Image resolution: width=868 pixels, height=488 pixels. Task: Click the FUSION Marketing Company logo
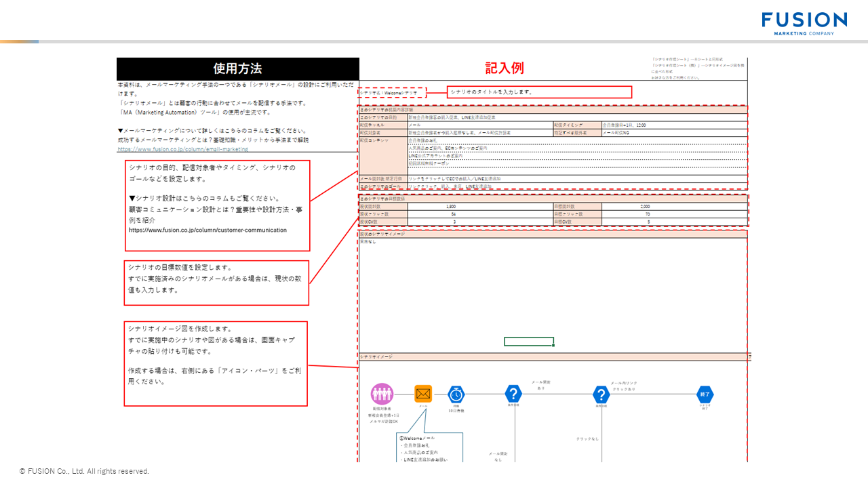coord(804,20)
